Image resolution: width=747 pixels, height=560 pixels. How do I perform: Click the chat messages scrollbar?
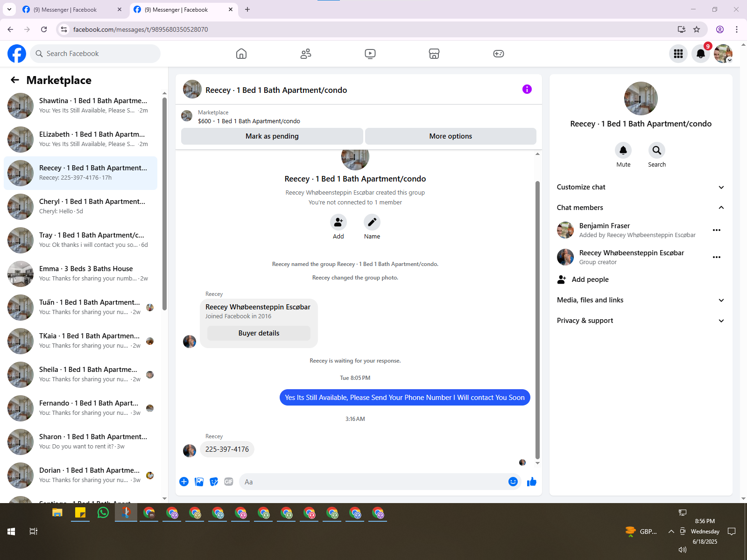537,320
